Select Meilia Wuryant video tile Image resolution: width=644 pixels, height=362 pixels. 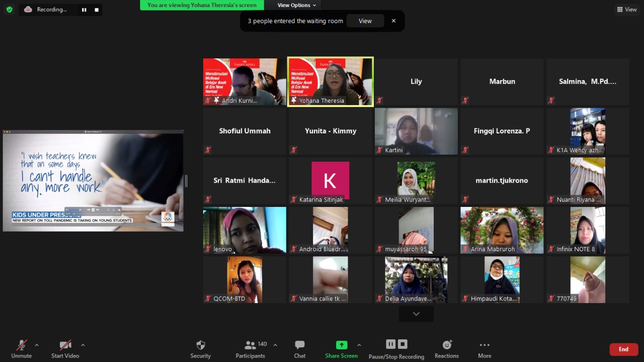point(416,180)
